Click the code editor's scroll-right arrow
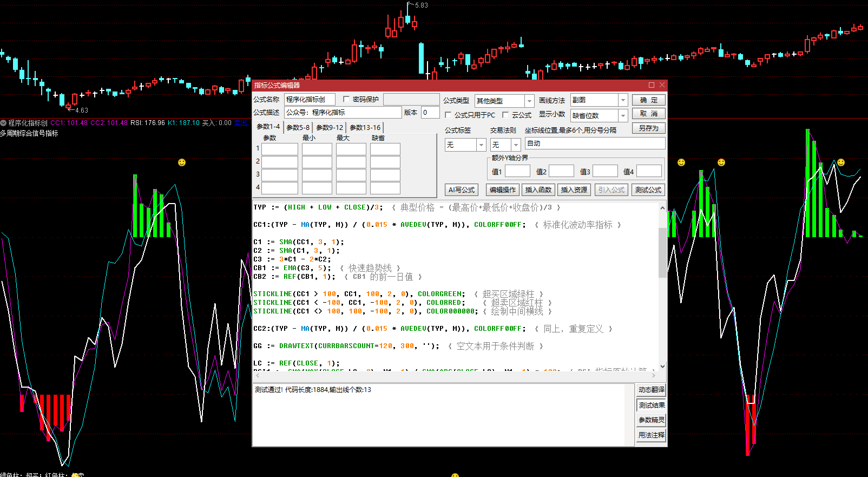Viewport: 868px width, 477px height. pyautogui.click(x=654, y=375)
